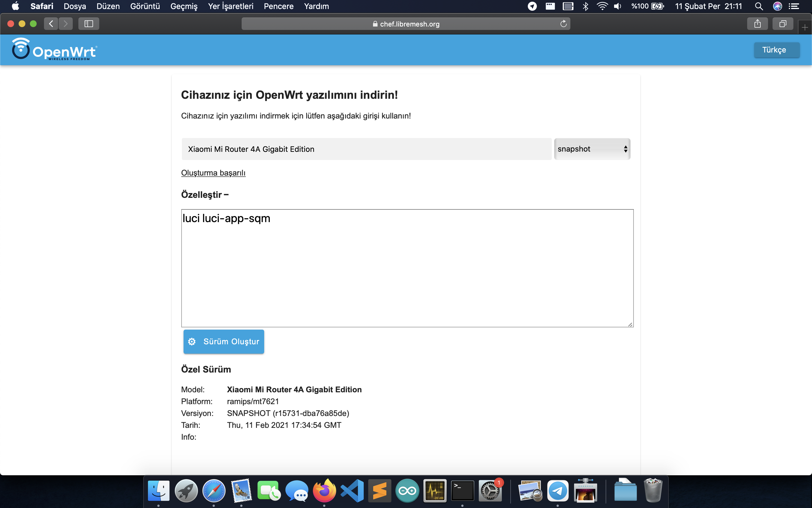
Task: Open the Pencere menu
Action: pyautogui.click(x=279, y=6)
